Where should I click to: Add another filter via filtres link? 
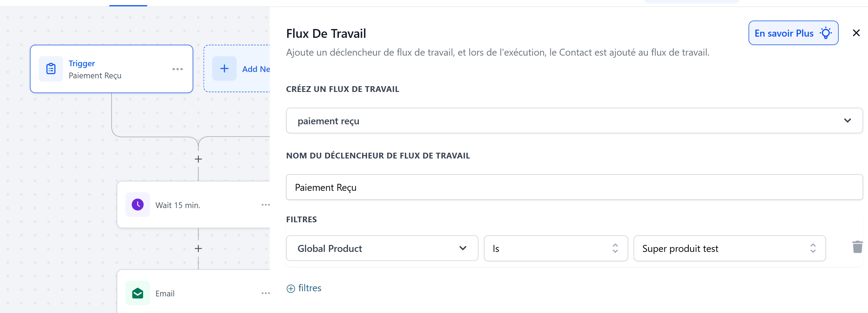(304, 288)
